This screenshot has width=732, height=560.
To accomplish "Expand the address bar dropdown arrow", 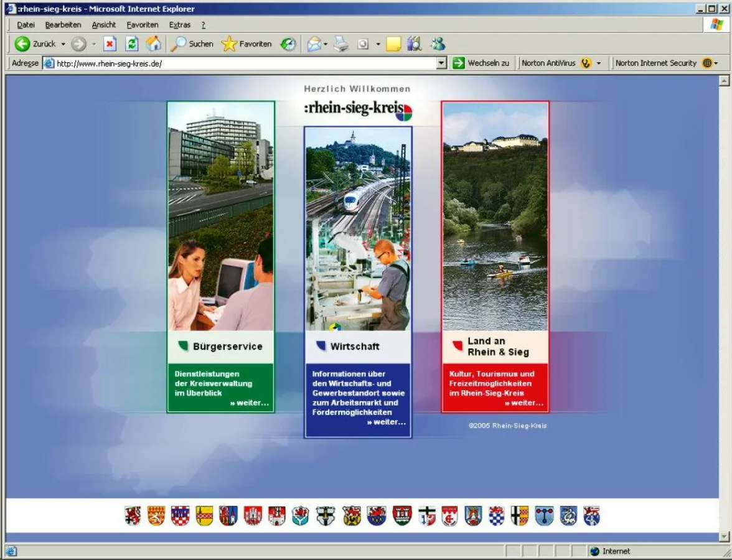I will (441, 63).
